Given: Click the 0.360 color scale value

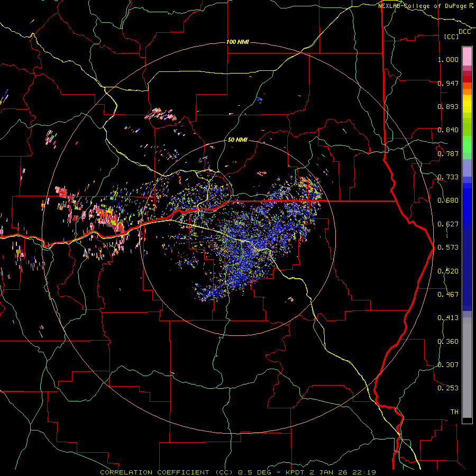Looking at the screenshot, I should click(448, 342).
